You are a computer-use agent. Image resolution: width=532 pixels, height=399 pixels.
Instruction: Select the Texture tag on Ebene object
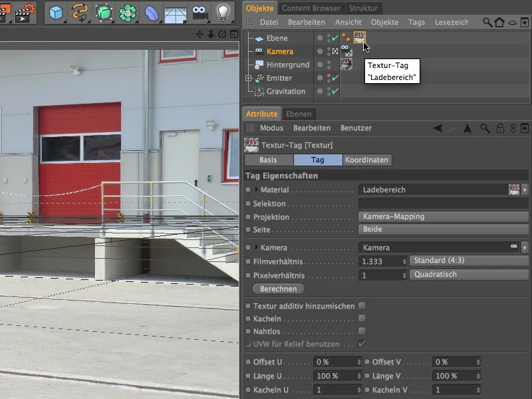(359, 37)
